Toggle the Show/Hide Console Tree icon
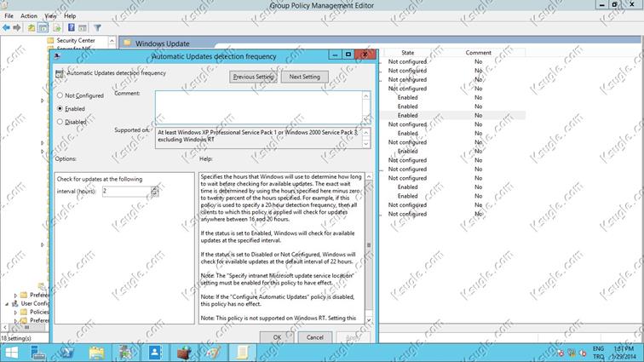The image size is (644, 362). click(x=43, y=27)
